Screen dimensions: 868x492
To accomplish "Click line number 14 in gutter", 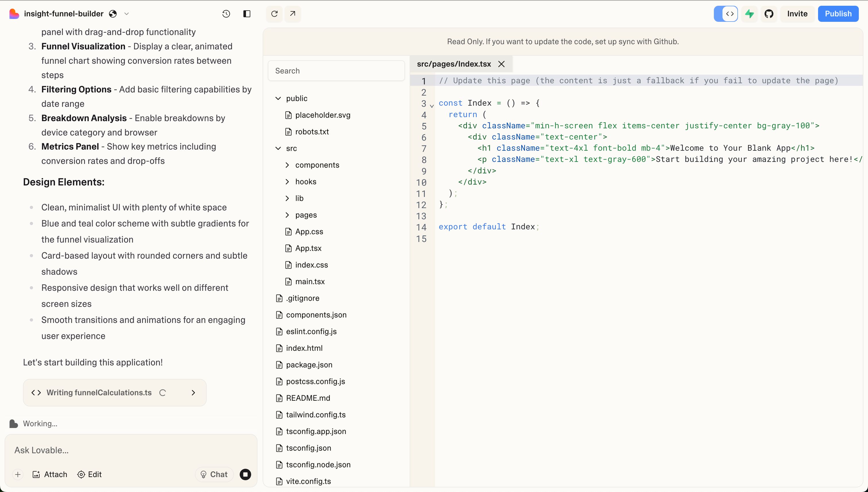I will coord(421,227).
